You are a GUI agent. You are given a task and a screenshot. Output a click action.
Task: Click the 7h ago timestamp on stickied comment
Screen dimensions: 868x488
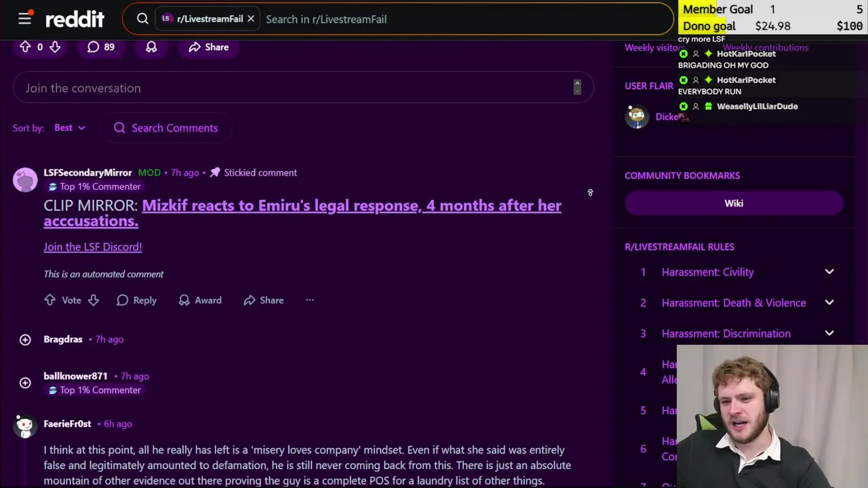point(184,173)
